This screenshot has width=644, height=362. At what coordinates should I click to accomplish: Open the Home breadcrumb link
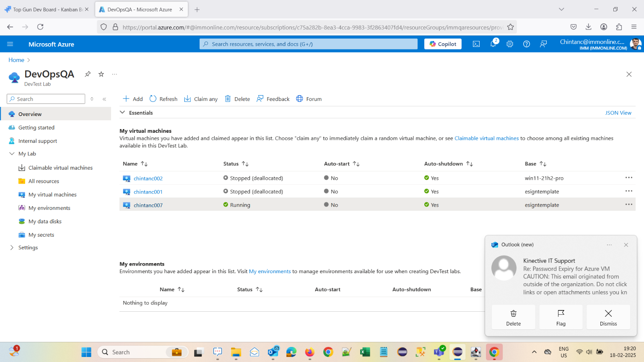click(x=16, y=60)
